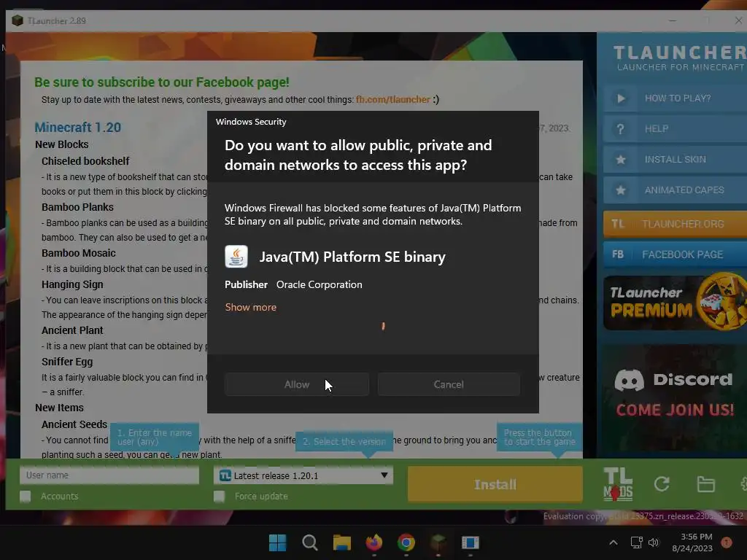The image size is (747, 560).
Task: Open the Facebook Page sidebar button
Action: coord(675,254)
